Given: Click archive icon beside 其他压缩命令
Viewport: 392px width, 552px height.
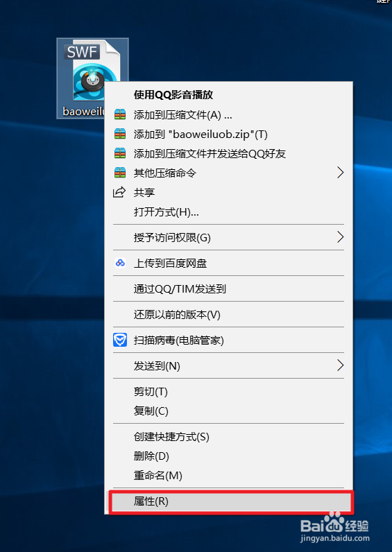Looking at the screenshot, I should [x=120, y=173].
